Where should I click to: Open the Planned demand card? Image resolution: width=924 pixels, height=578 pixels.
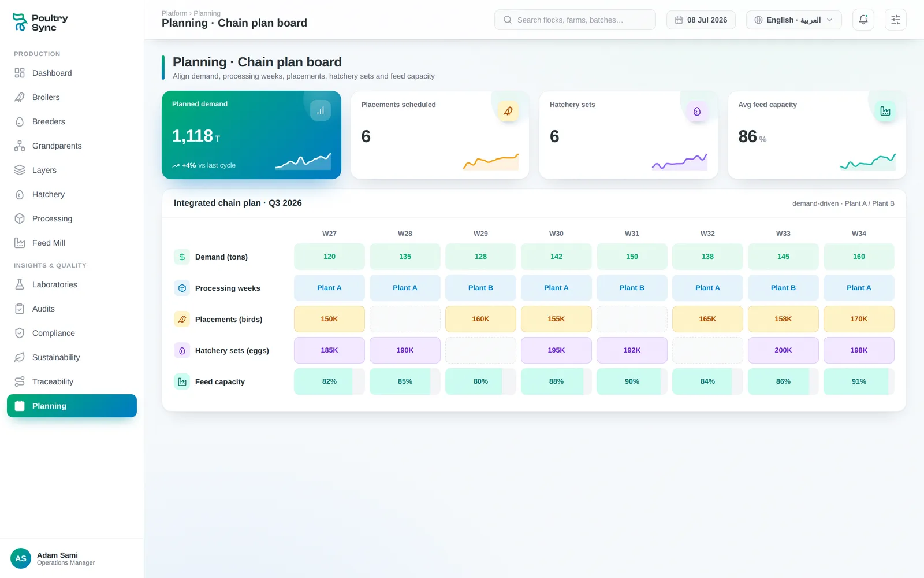[x=251, y=135]
